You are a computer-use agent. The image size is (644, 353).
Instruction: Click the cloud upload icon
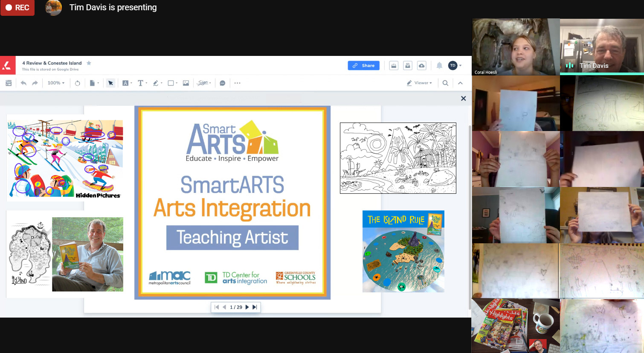click(421, 65)
